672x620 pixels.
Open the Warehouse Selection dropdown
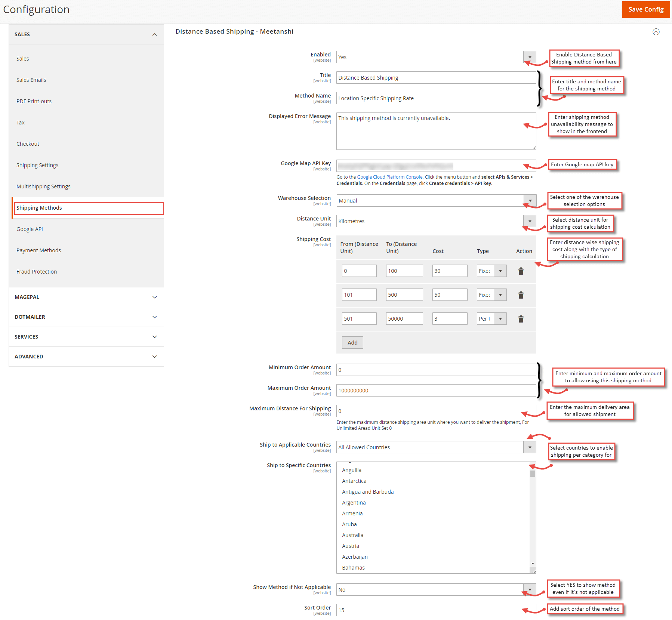click(x=436, y=201)
